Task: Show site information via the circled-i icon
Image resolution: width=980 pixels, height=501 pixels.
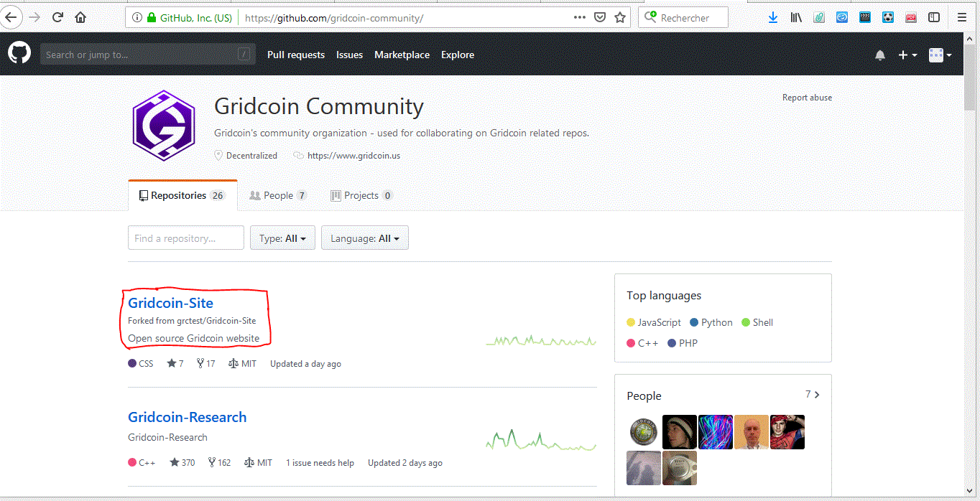Action: 137,18
